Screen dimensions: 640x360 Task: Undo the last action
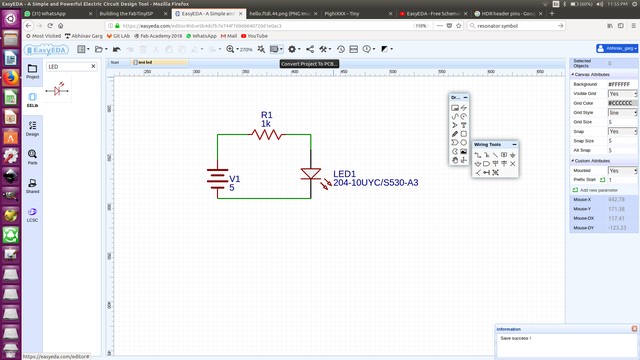point(117,49)
